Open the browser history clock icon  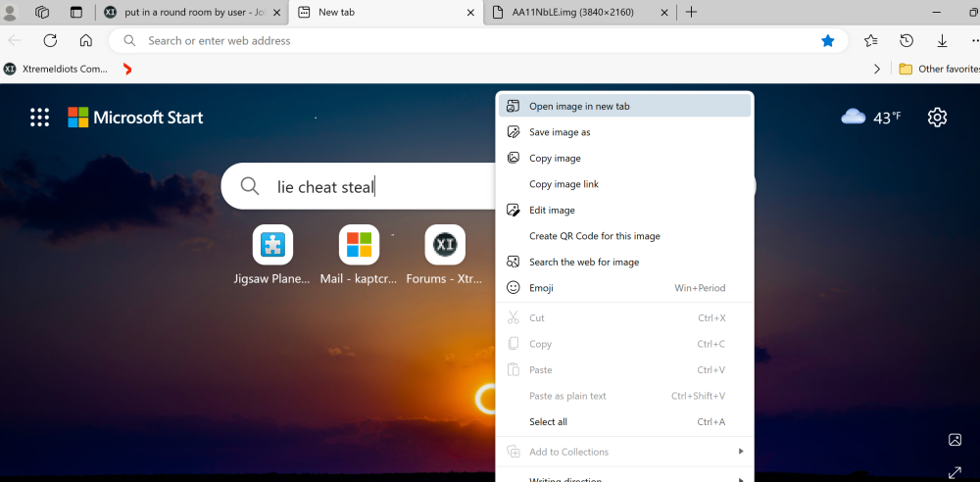coord(906,41)
